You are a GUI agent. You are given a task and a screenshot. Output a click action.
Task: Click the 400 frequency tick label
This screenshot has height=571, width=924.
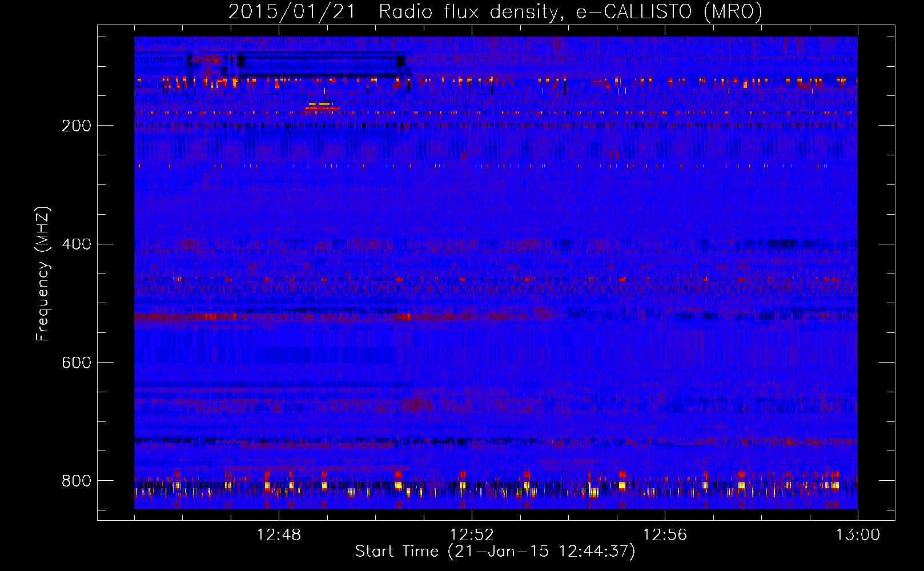[x=77, y=244]
